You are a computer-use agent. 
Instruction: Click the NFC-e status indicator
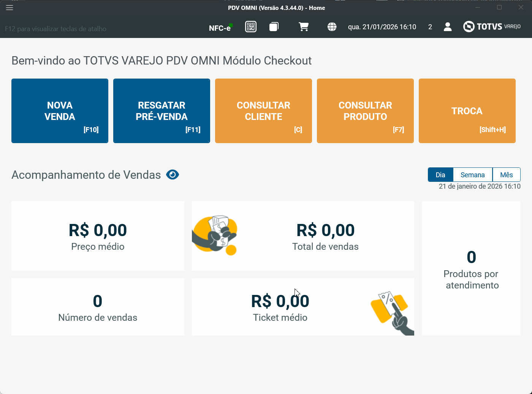tap(220, 28)
